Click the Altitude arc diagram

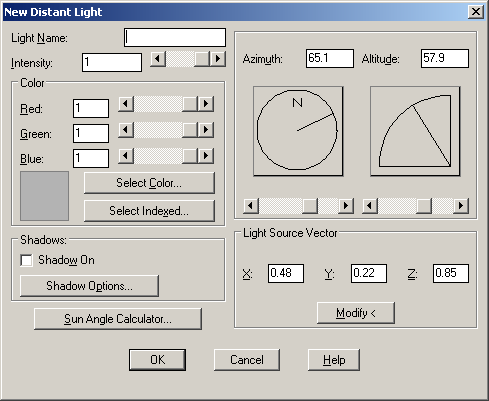415,131
